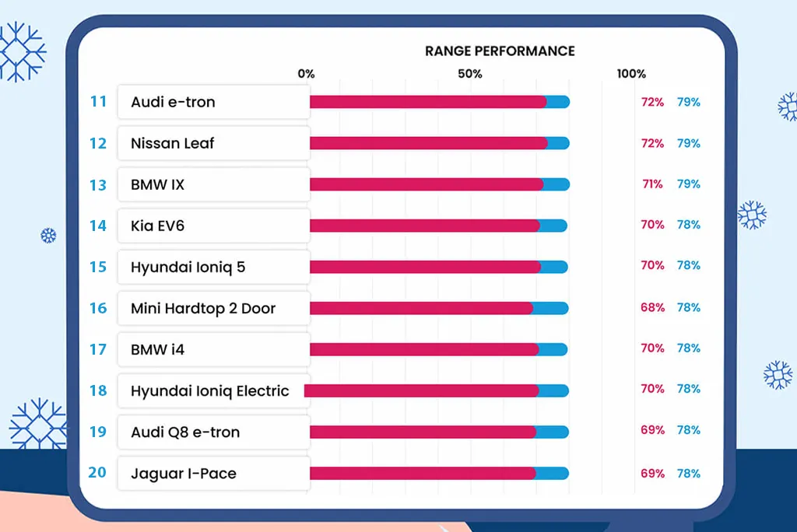797x532 pixels.
Task: Click the rank number 12
Action: 97,143
